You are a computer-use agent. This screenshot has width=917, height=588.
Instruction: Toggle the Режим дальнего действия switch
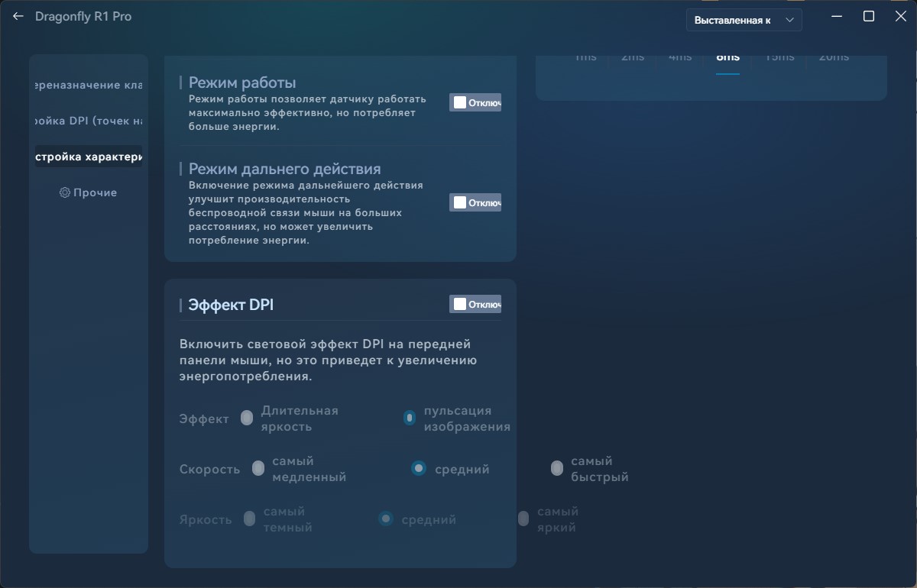coord(475,202)
